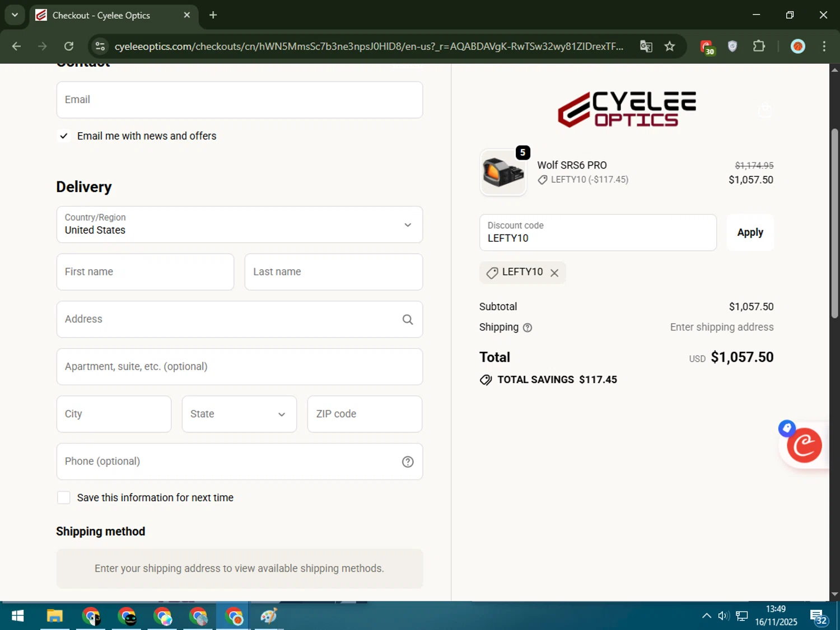
Task: Bookmark this page with the star icon
Action: tap(670, 46)
